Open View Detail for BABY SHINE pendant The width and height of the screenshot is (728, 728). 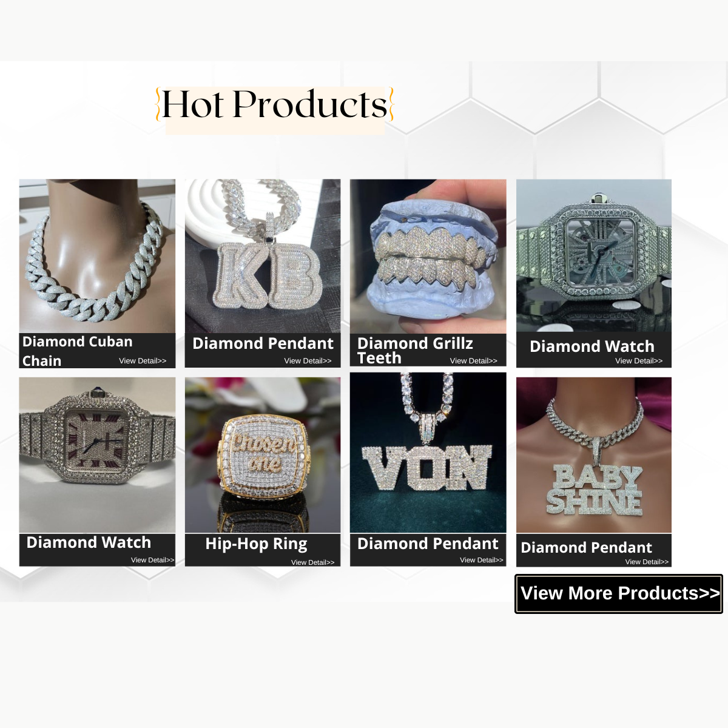(x=647, y=562)
